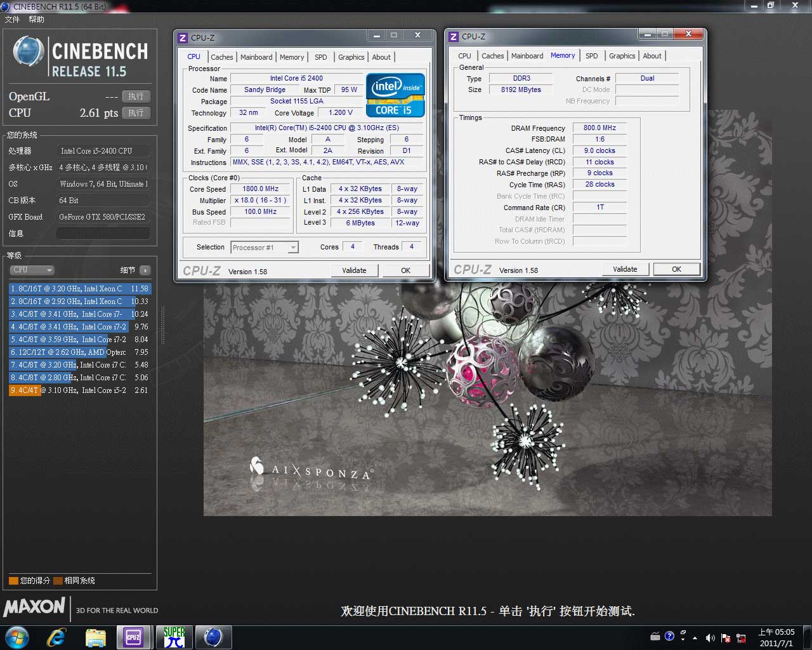The height and width of the screenshot is (650, 812).
Task: Click the CPU-Z title bar icon of Memory window
Action: [454, 37]
